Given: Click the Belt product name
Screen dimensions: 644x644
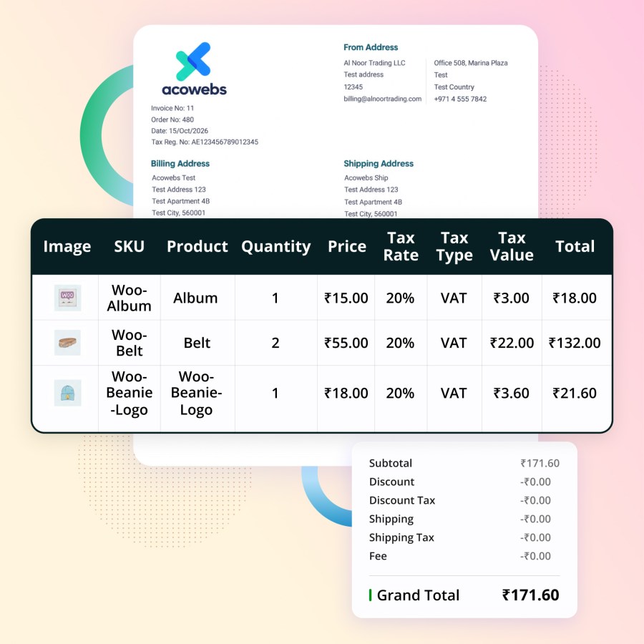Looking at the screenshot, I should pyautogui.click(x=197, y=343).
